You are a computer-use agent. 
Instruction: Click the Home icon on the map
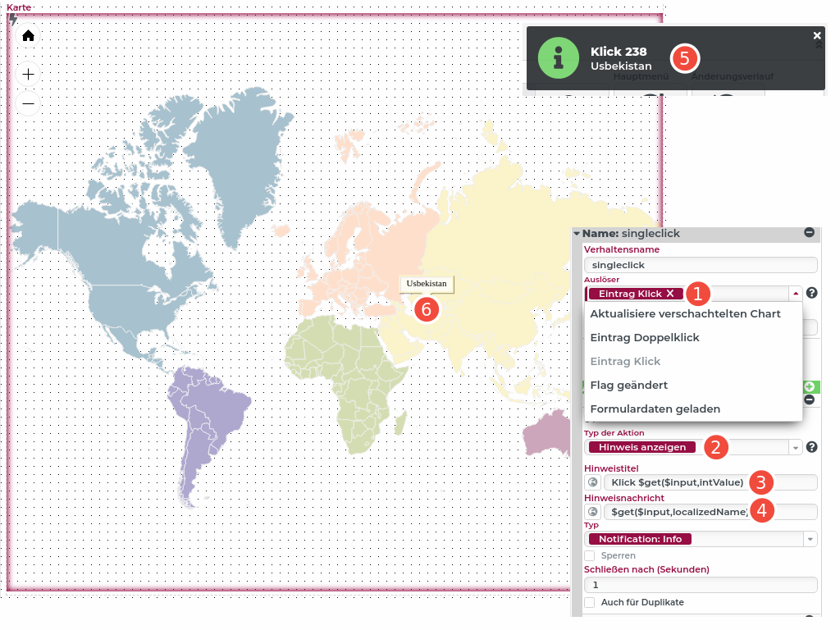pos(28,35)
